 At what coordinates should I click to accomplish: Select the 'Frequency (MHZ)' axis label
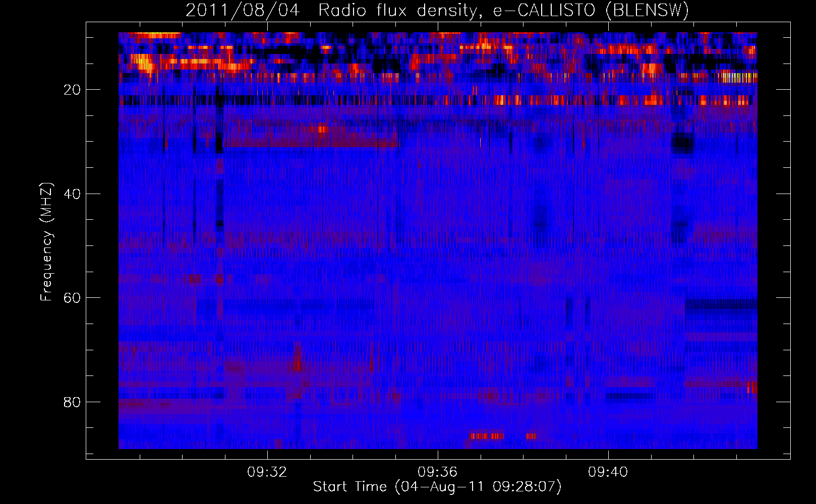coord(46,242)
